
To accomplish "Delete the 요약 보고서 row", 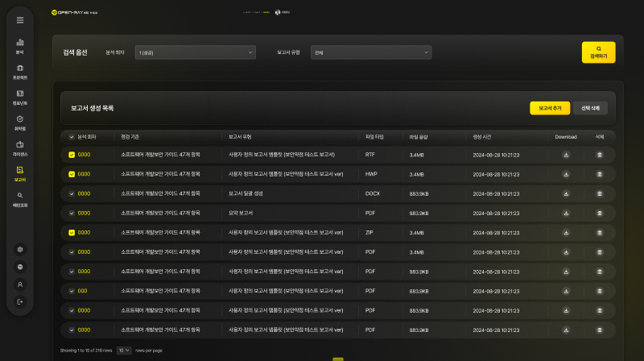I will pyautogui.click(x=600, y=213).
